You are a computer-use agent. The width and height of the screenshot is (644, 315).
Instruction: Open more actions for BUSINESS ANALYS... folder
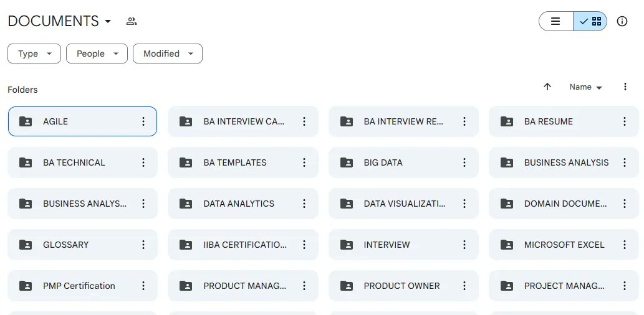click(x=143, y=204)
